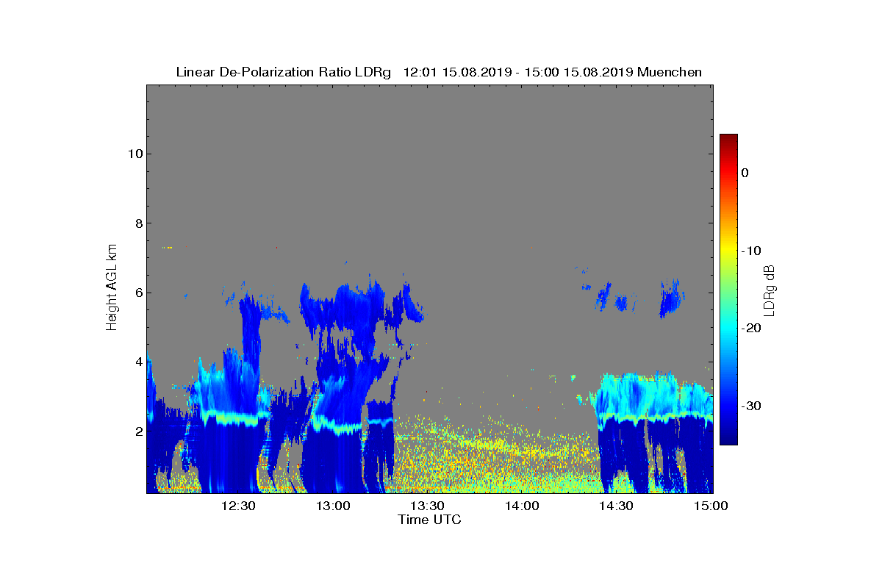Click the 'Height AGL km' axis label
The height and width of the screenshot is (588, 882).
[112, 289]
